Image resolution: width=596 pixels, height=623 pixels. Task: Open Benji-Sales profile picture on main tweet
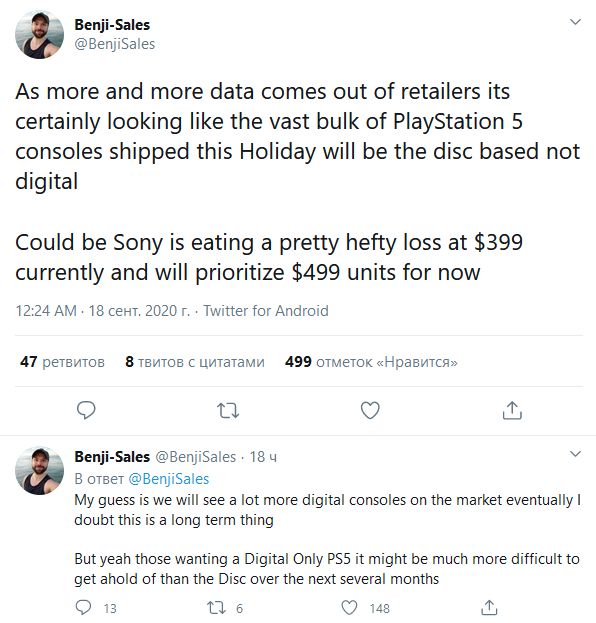click(39, 35)
